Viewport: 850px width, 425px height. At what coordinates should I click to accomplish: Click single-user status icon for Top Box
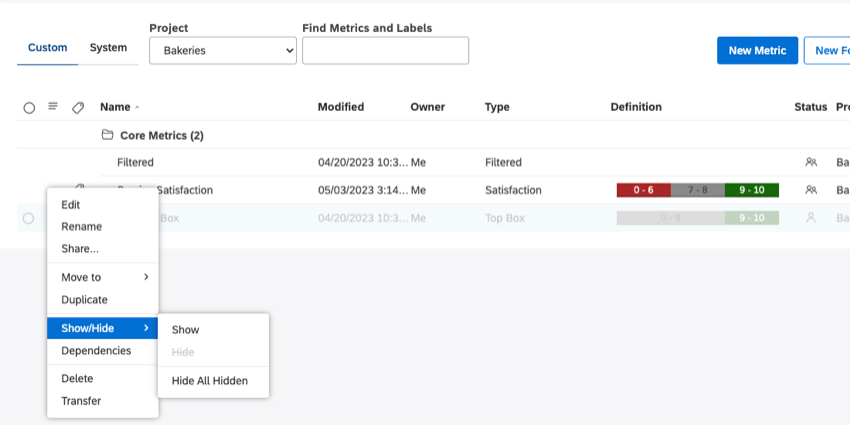(811, 217)
